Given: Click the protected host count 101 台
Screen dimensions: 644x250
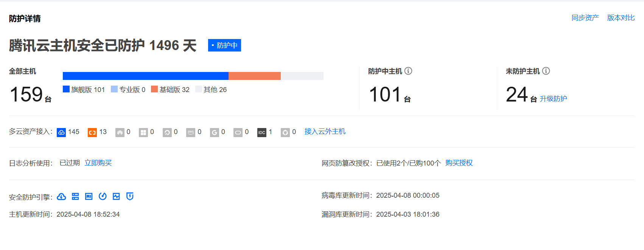Looking at the screenshot, I should (x=390, y=94).
